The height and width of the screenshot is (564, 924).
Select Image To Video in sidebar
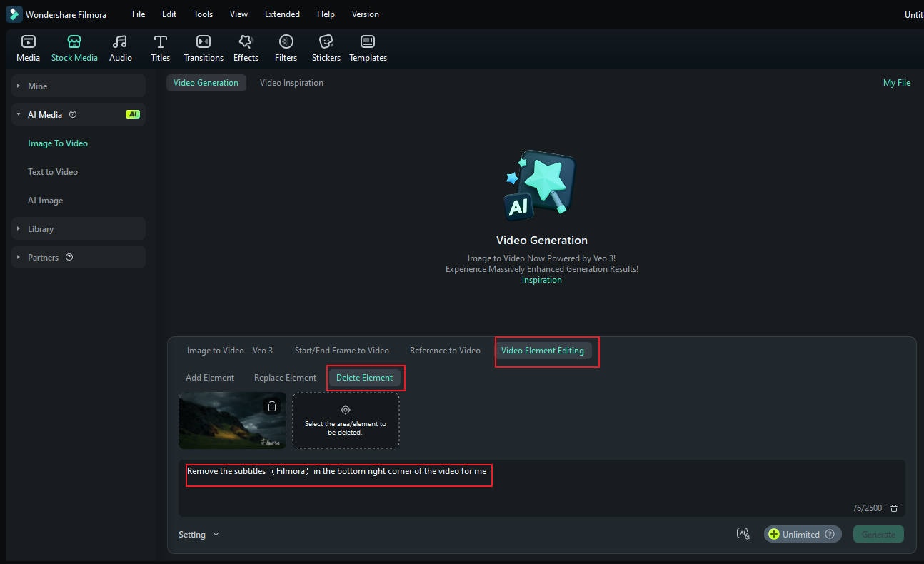(x=58, y=143)
